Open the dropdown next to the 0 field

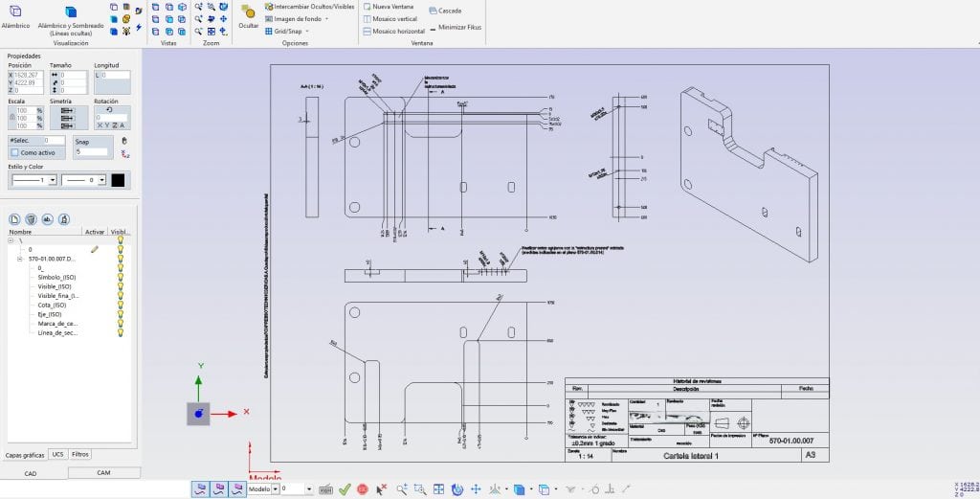click(x=308, y=489)
